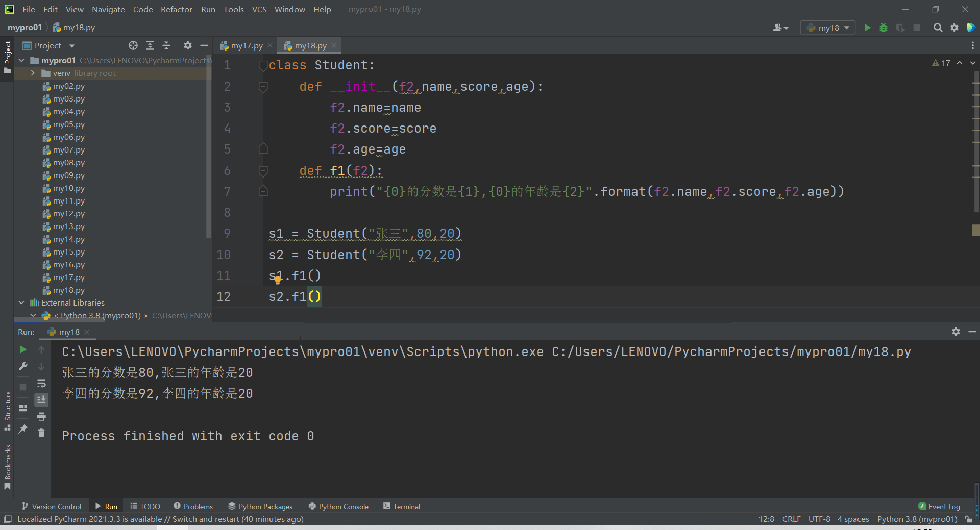Select opened file locate target icon in Project panel
Image resolution: width=980 pixels, height=530 pixels.
pos(133,45)
